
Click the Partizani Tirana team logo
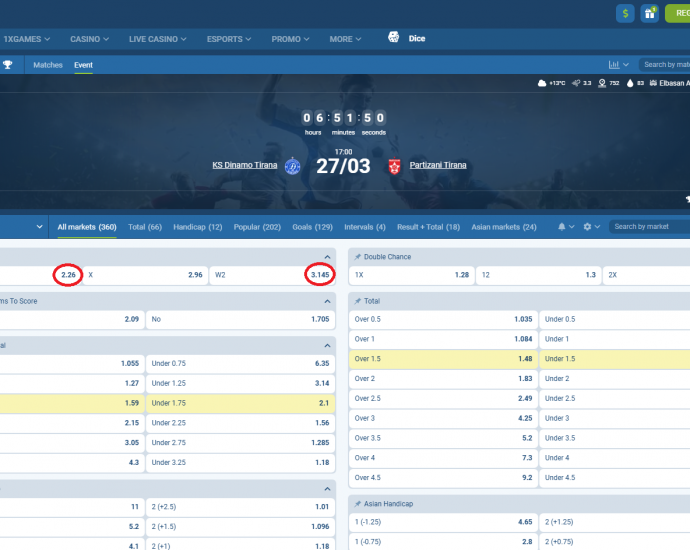point(394,166)
